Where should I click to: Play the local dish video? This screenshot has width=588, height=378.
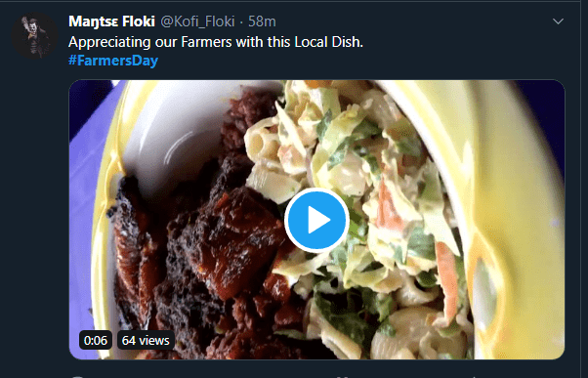316,220
